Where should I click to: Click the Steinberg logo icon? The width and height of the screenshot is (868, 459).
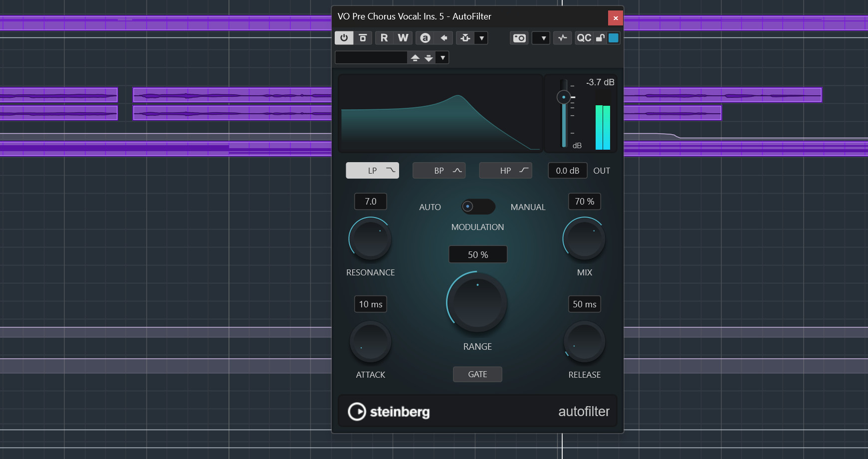pyautogui.click(x=357, y=412)
